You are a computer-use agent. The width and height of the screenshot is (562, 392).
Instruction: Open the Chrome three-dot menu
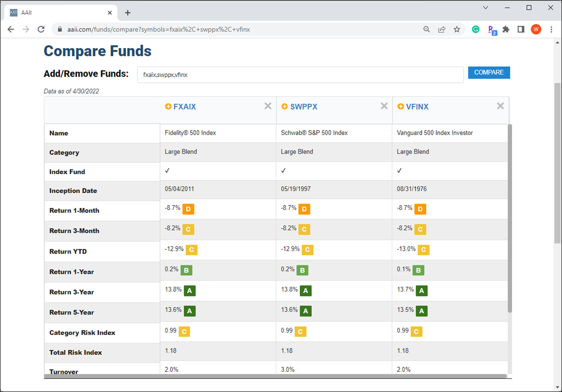click(x=552, y=29)
